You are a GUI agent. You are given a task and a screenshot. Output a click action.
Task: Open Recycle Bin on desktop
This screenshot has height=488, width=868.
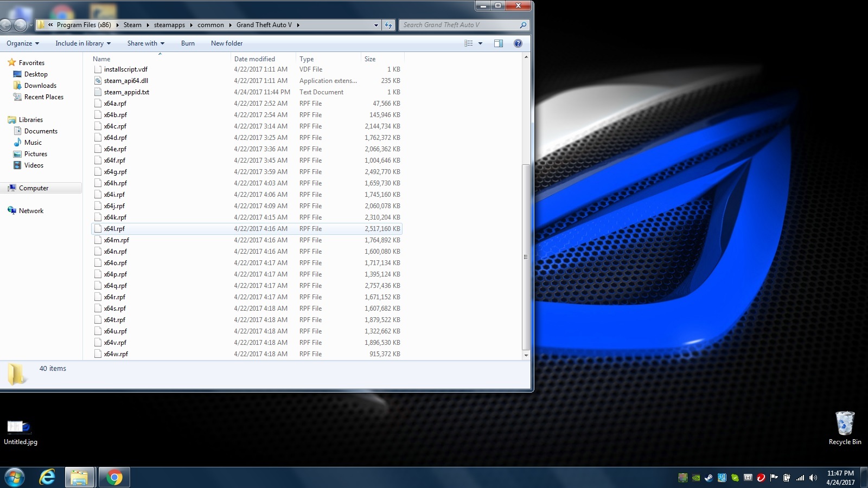(x=845, y=428)
